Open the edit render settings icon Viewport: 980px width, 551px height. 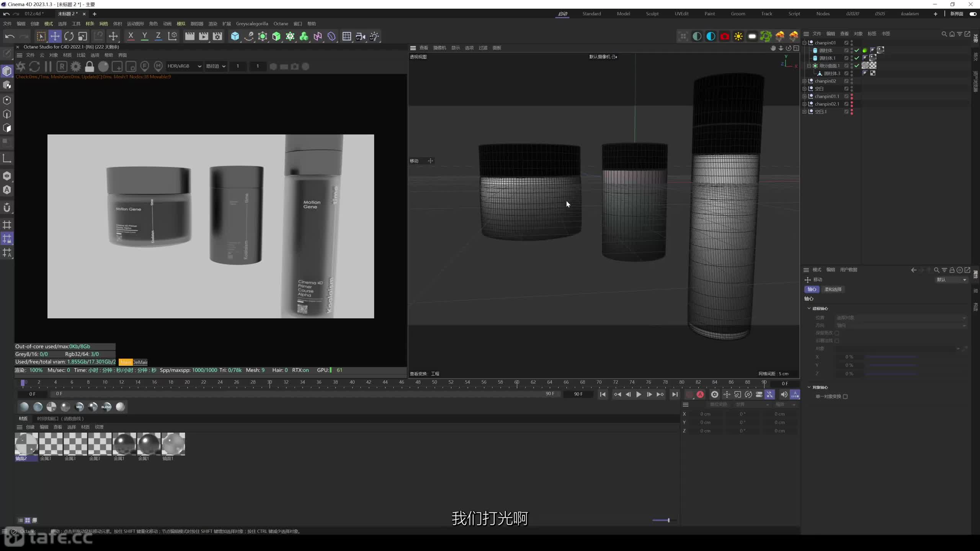pyautogui.click(x=217, y=36)
